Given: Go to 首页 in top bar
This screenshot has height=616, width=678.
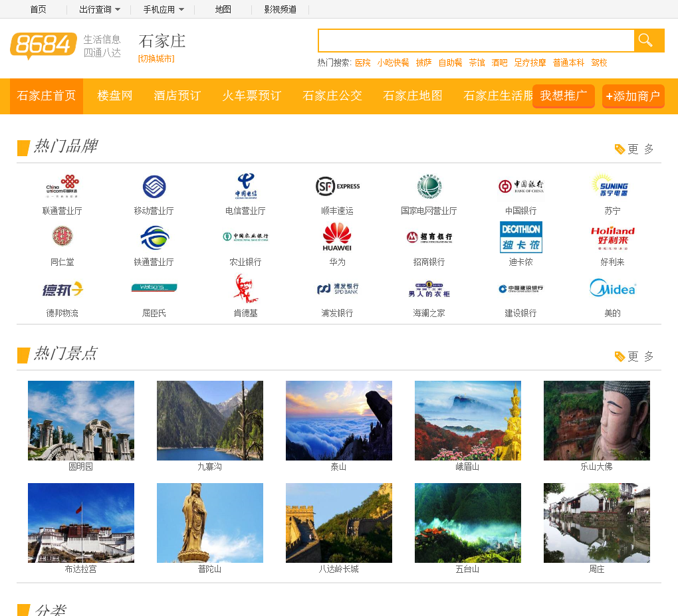Looking at the screenshot, I should (x=38, y=9).
